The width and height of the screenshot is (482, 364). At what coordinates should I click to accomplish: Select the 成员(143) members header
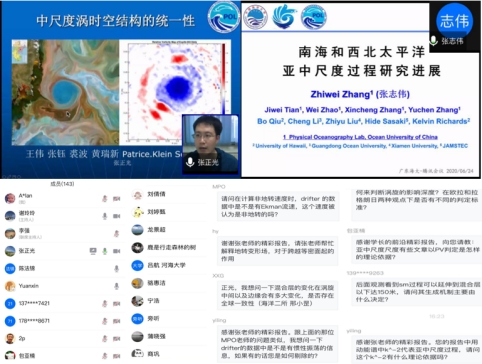[62, 184]
